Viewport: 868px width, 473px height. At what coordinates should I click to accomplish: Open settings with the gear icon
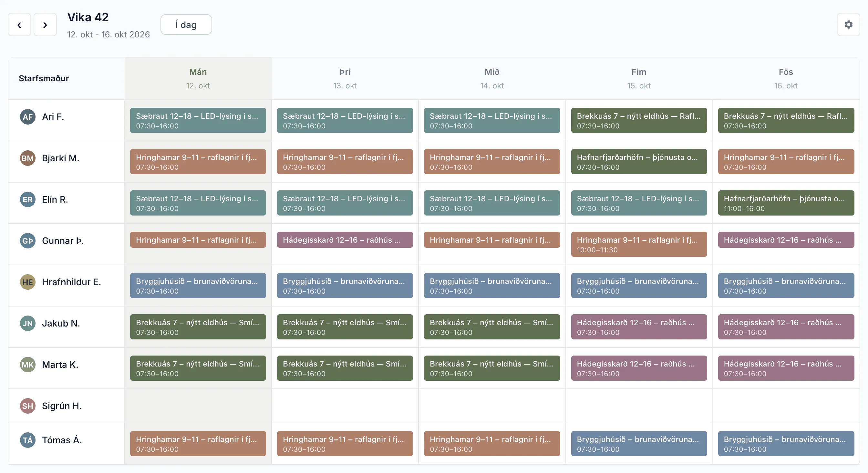click(x=848, y=25)
